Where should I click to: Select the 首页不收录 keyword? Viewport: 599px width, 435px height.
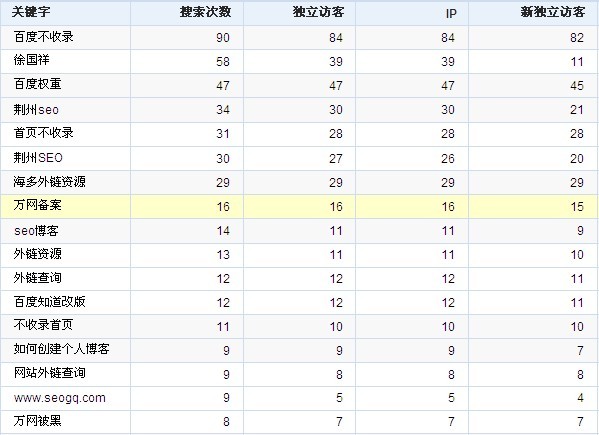44,133
